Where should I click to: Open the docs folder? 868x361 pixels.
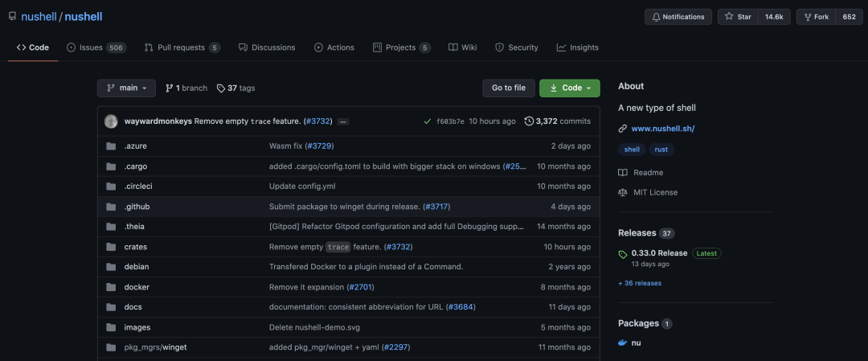133,307
